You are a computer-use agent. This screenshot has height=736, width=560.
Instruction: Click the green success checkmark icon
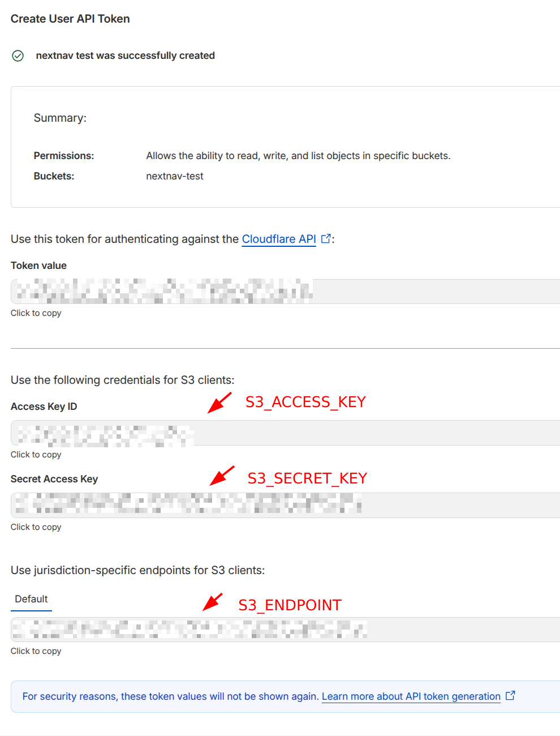coord(18,55)
